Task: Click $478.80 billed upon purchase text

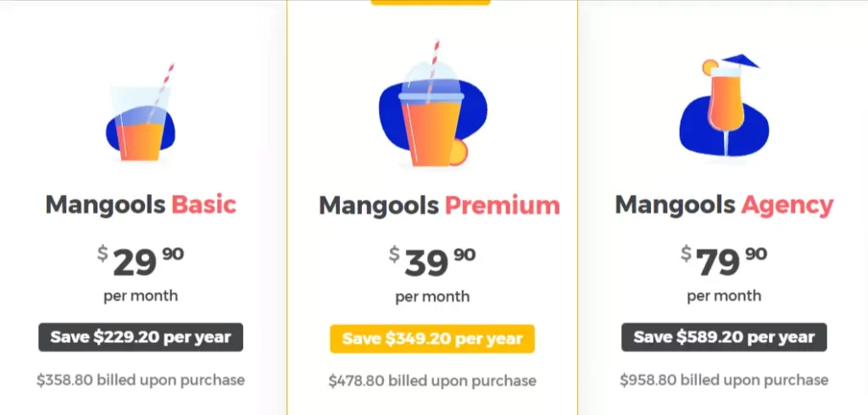Action: pyautogui.click(x=432, y=380)
